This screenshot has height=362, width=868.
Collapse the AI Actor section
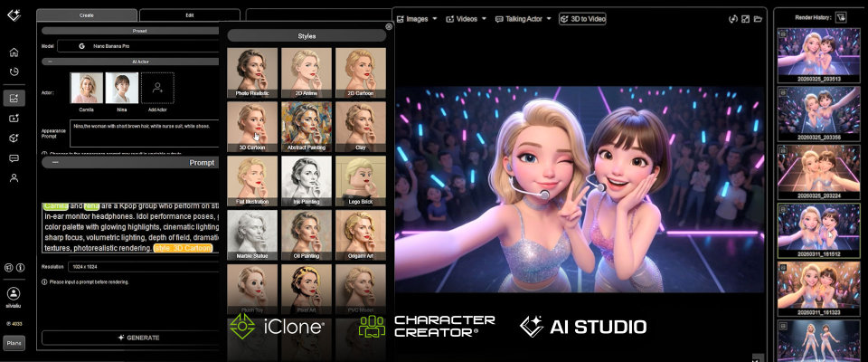pos(49,62)
